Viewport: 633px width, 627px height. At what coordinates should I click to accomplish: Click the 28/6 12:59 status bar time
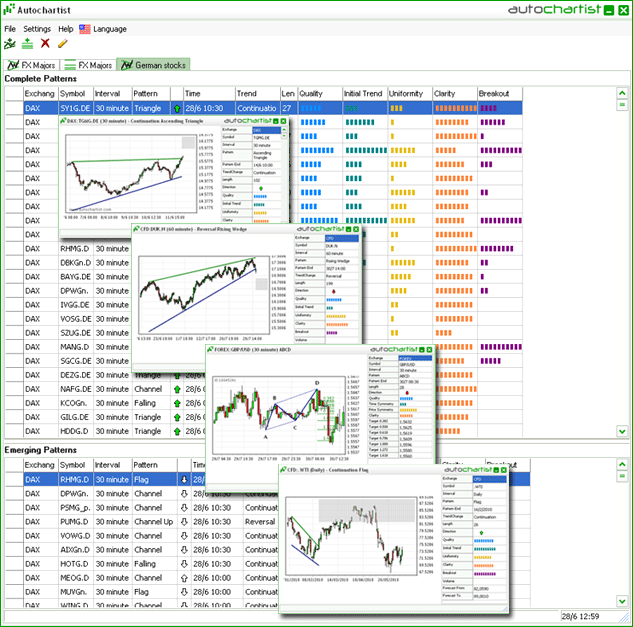pos(580,617)
